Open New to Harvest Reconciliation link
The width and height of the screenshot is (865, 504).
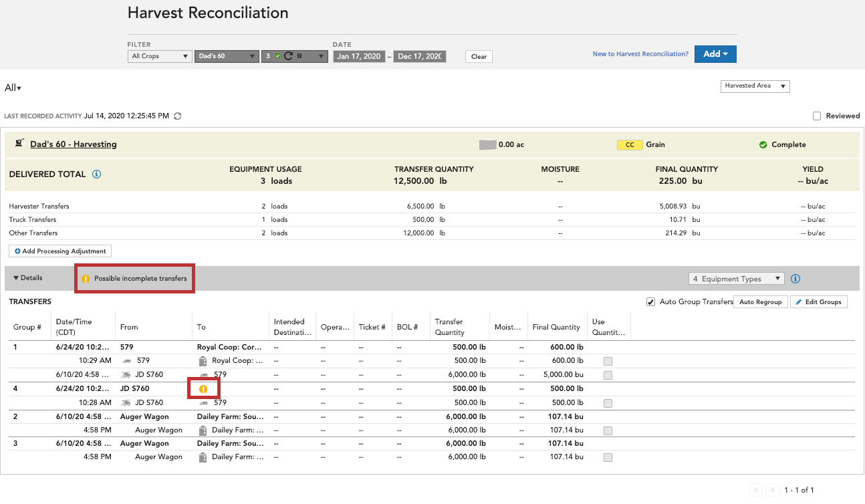[x=640, y=54]
